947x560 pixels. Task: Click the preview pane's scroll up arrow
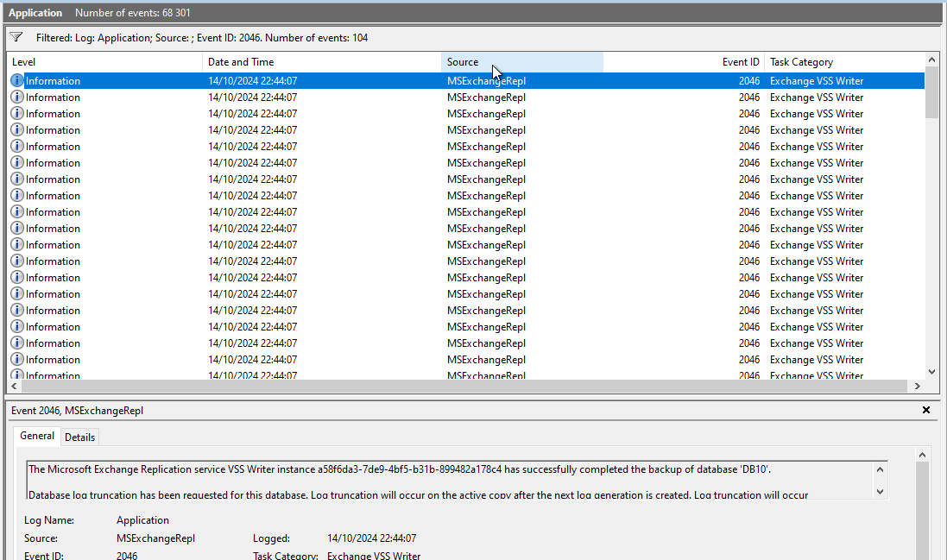[x=923, y=454]
